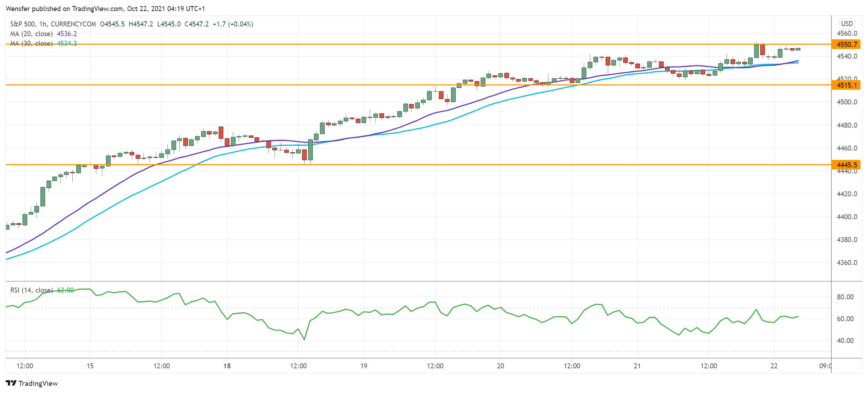
Task: Click the S&P 500 symbol title
Action: point(23,24)
